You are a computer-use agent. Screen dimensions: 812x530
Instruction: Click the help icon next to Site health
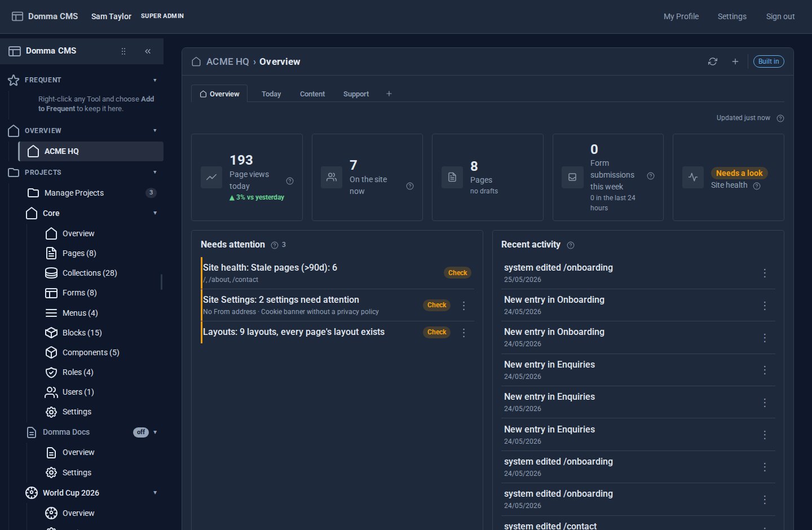coord(757,186)
